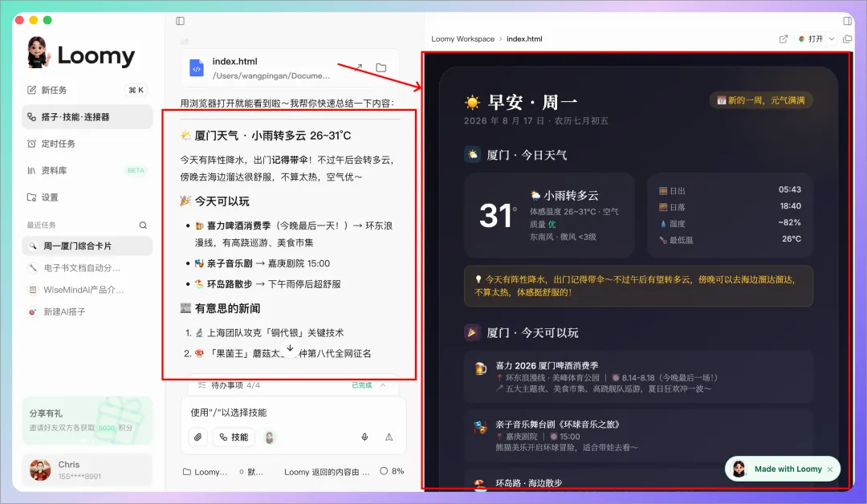Click the ⌘K shortcut badge
Screen dimensions: 867x504
point(136,90)
